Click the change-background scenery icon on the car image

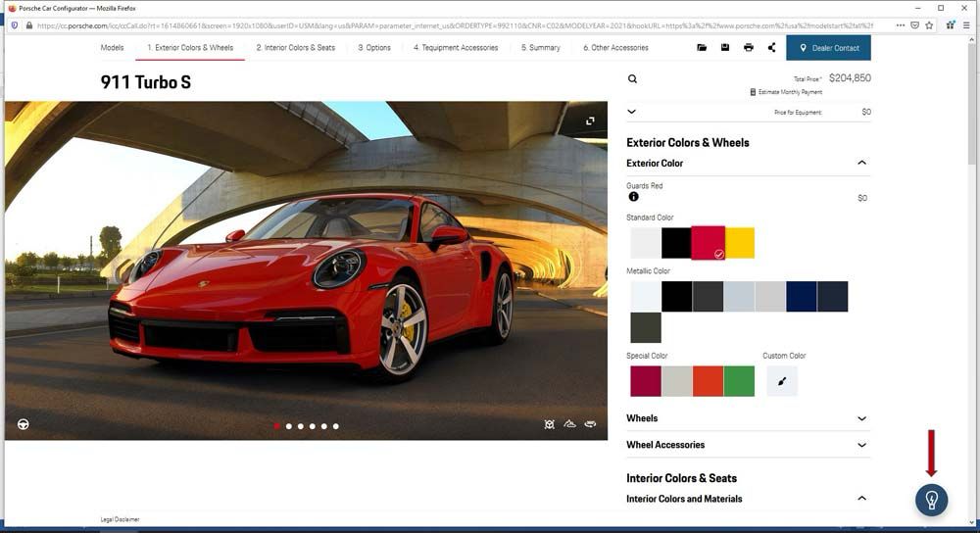click(x=569, y=424)
